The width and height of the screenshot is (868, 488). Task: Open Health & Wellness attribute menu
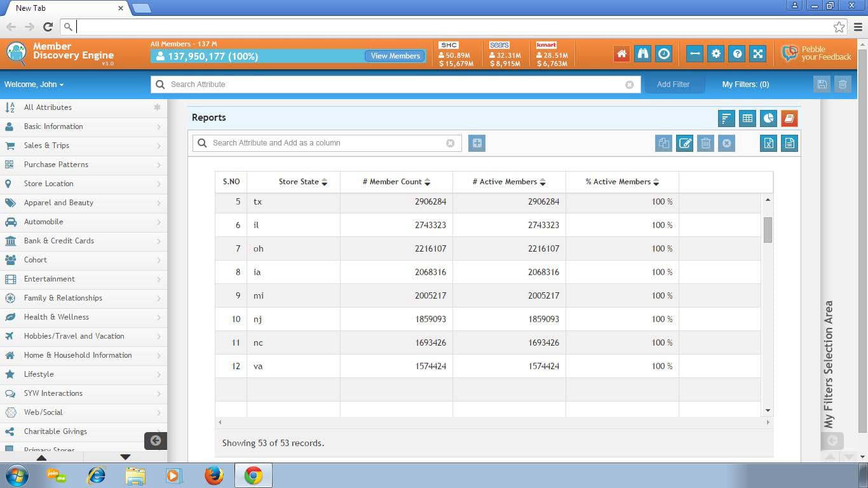(x=83, y=317)
